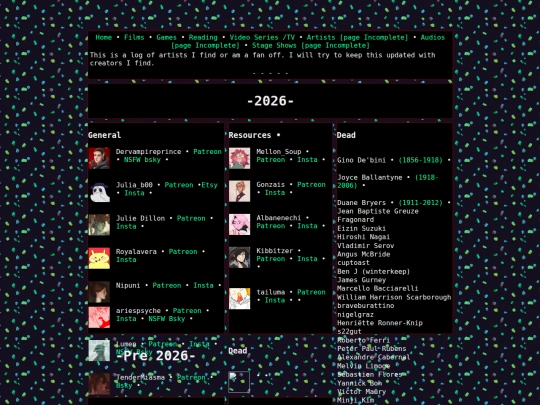Click Kibbitzer avatar thumbnail

pos(240,257)
